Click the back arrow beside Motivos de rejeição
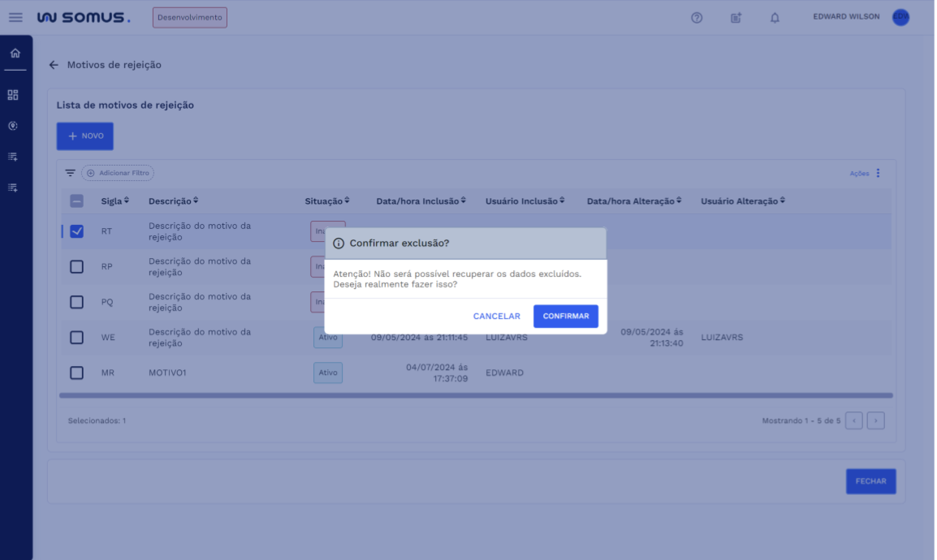The image size is (937, 560). (54, 65)
